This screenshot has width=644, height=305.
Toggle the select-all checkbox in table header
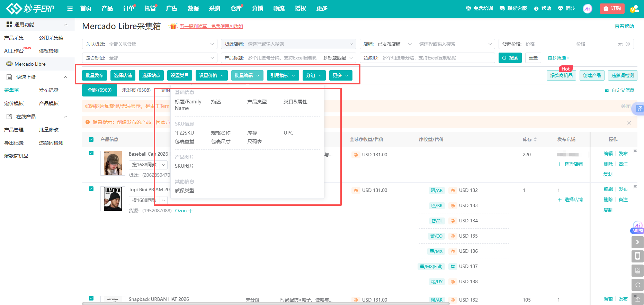point(91,140)
